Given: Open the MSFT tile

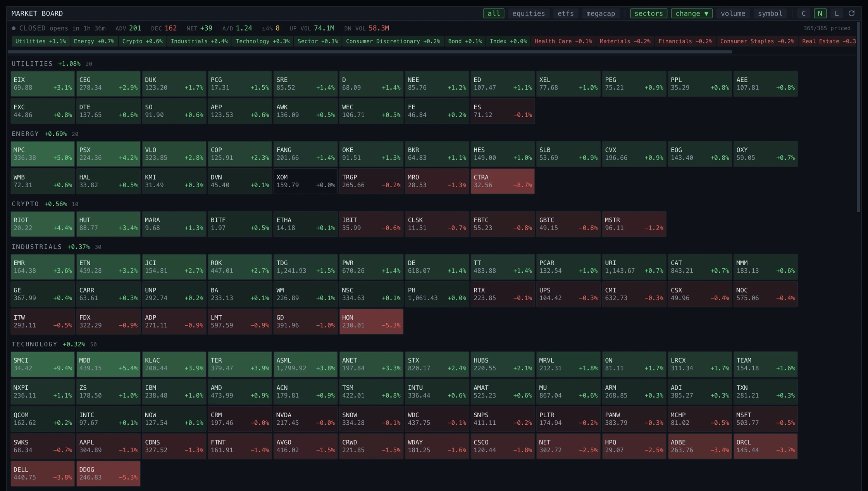Looking at the screenshot, I should click(765, 419).
